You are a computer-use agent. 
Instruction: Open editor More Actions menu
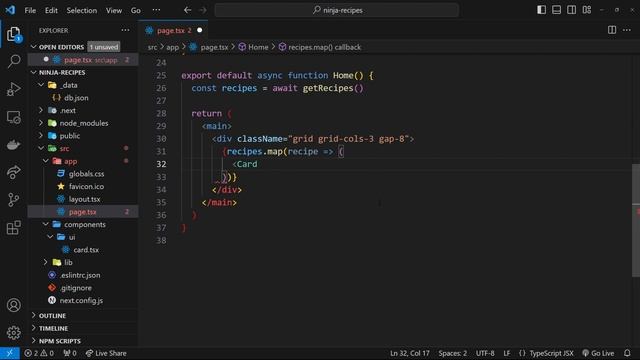[627, 30]
